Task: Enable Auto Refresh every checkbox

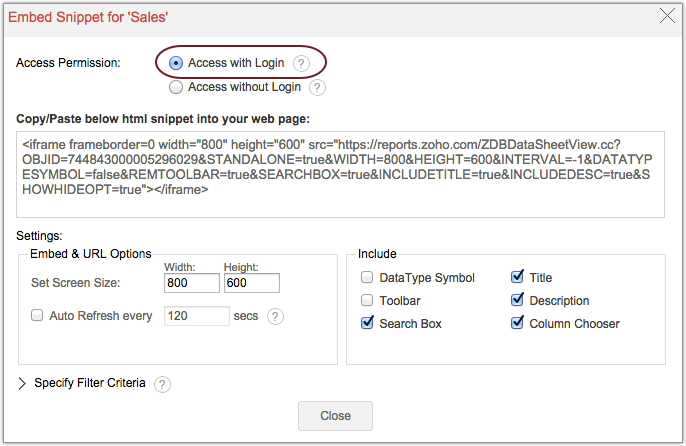Action: click(x=38, y=316)
